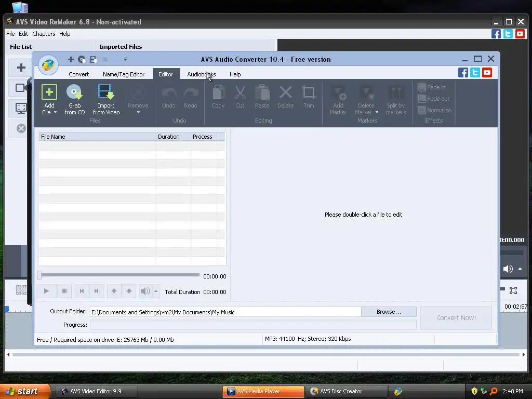Click the Paste clipboard icon
The height and width of the screenshot is (399, 532).
point(262,92)
